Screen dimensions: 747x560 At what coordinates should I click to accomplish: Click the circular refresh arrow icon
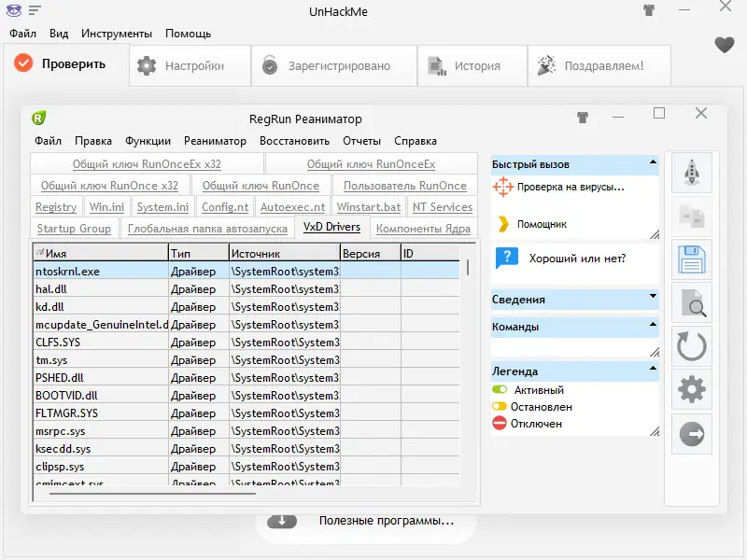[x=691, y=347]
